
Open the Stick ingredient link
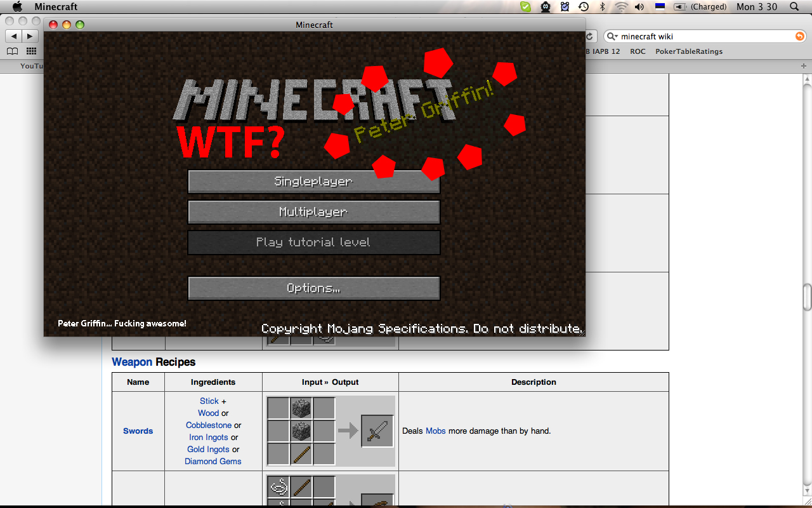click(x=209, y=401)
